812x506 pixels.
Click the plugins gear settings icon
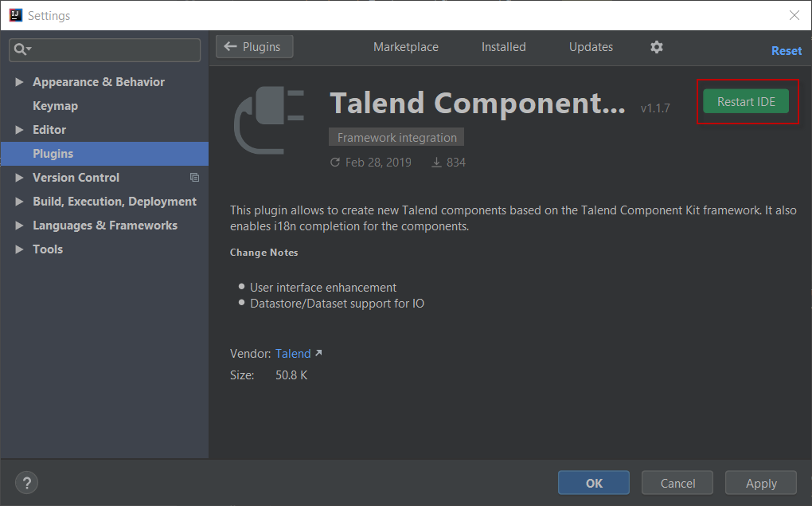coord(656,47)
